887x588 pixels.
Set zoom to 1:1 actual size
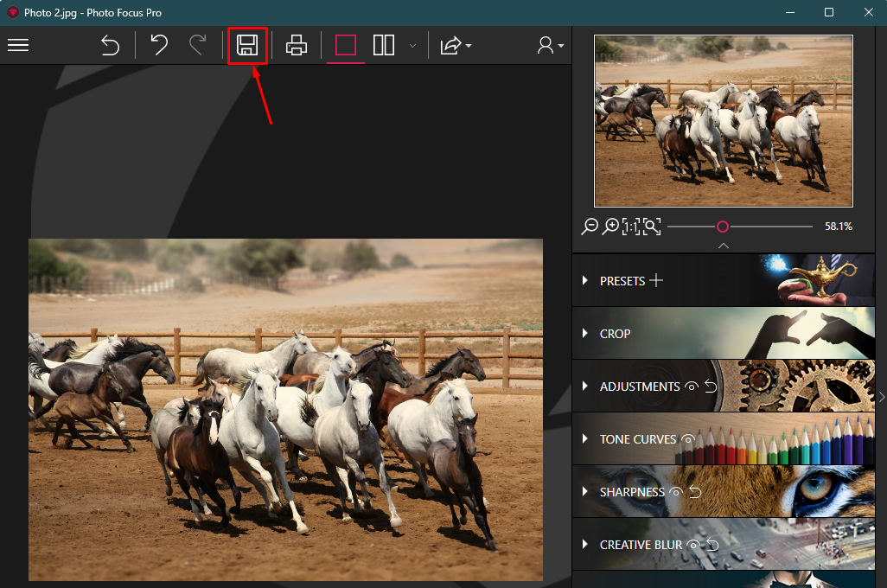632,227
